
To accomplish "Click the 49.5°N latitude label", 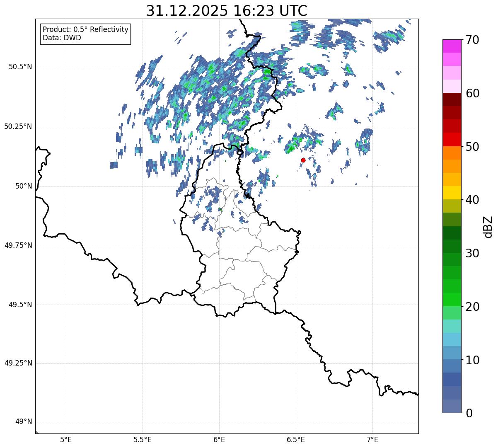I will (x=20, y=305).
